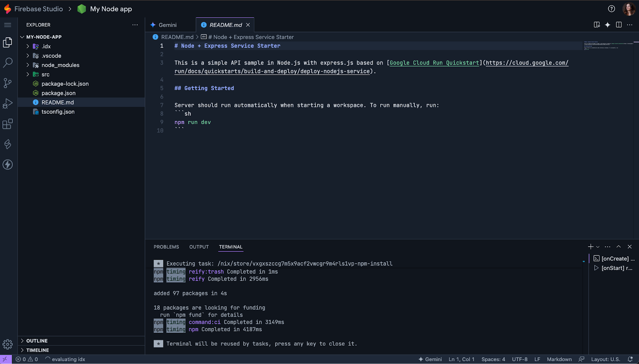Screen dimensions: 639x364
Task: Open the hamburger menu in activity bar
Action: [x=8, y=25]
